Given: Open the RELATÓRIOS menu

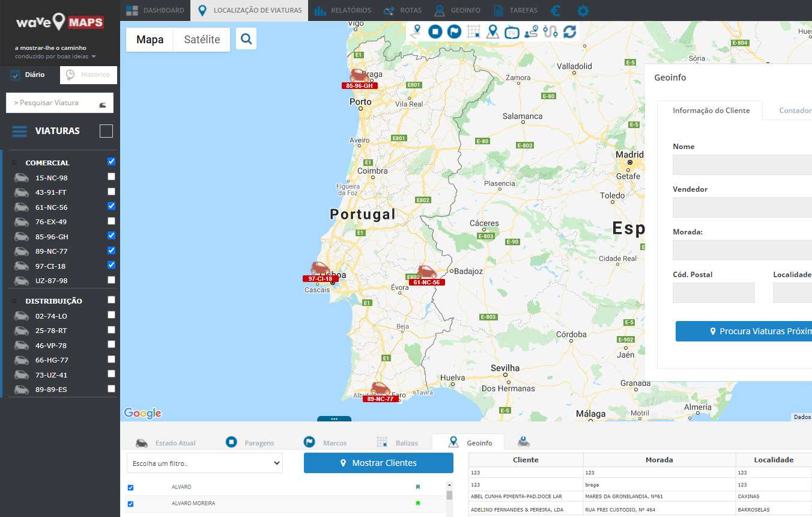Looking at the screenshot, I should (x=342, y=10).
